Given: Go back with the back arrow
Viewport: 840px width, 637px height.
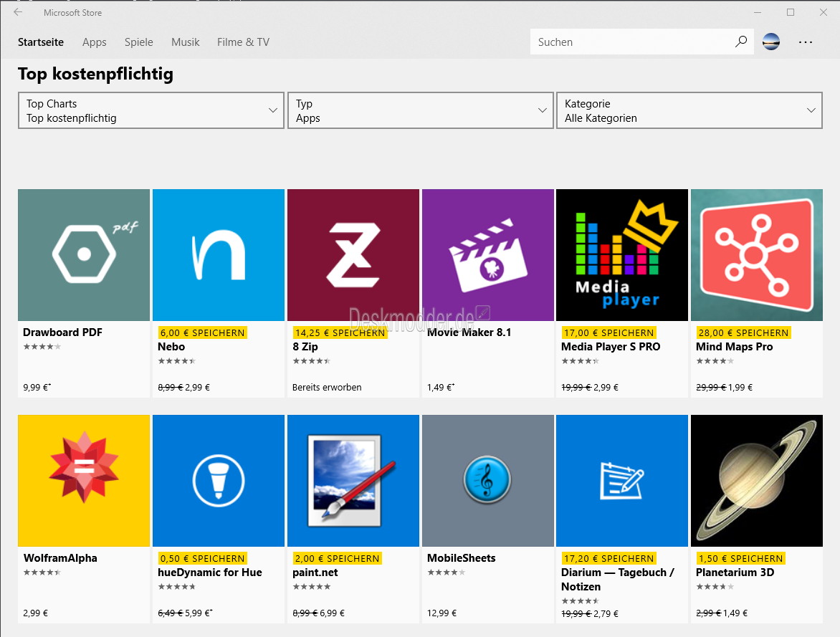Looking at the screenshot, I should pyautogui.click(x=18, y=12).
